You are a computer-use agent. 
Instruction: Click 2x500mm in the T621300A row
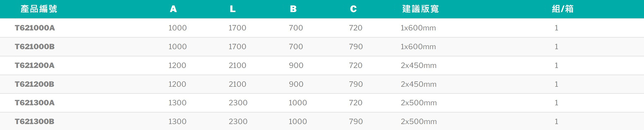point(419,103)
